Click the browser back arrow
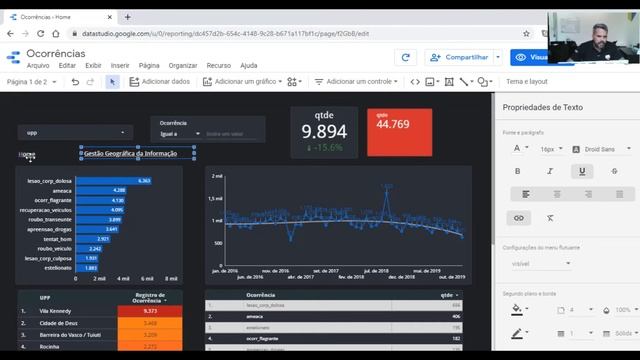 10,34
